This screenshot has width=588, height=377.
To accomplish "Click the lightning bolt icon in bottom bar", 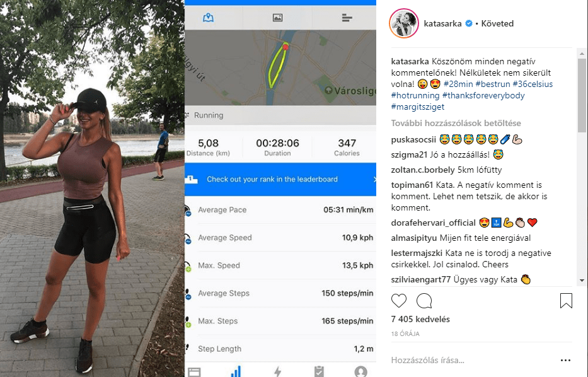I will click(x=277, y=371).
